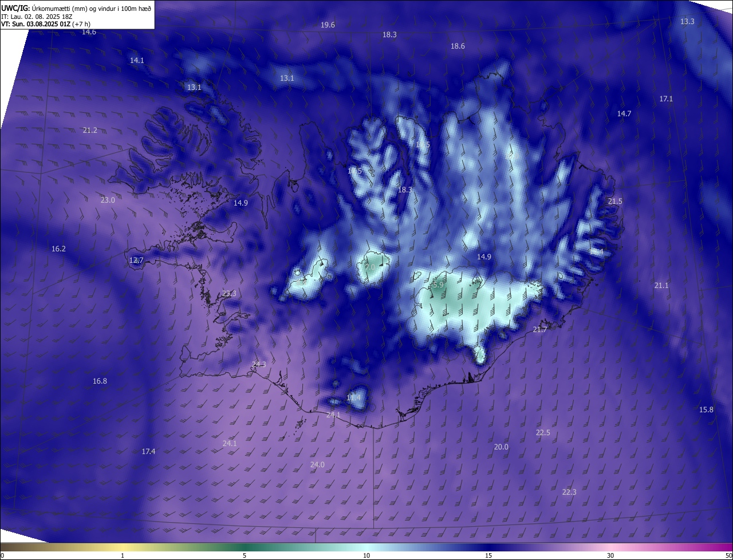Click the 14.1 value label

137,60
